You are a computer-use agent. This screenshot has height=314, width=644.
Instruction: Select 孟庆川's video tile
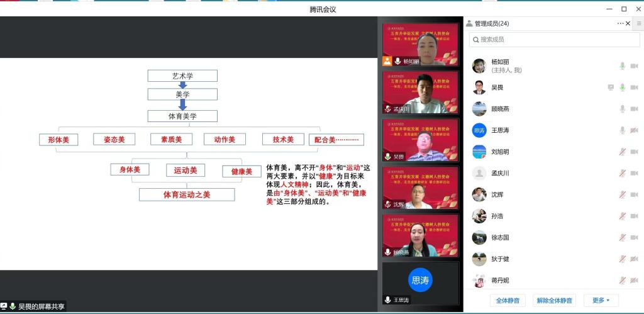(x=420, y=93)
